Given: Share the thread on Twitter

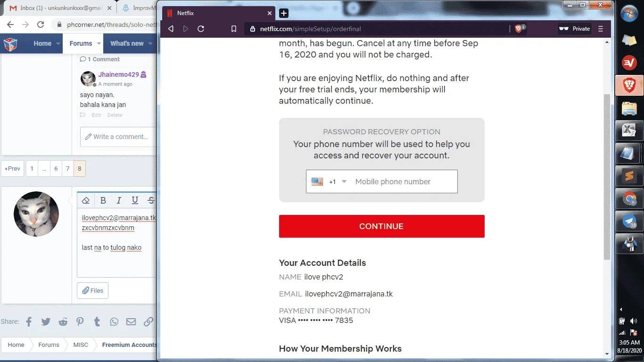Looking at the screenshot, I should tap(46, 322).
